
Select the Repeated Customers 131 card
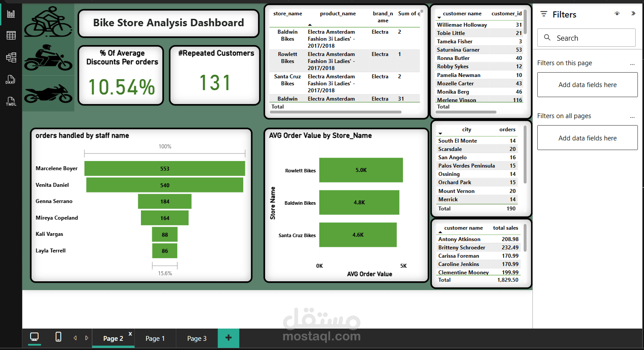pyautogui.click(x=215, y=75)
